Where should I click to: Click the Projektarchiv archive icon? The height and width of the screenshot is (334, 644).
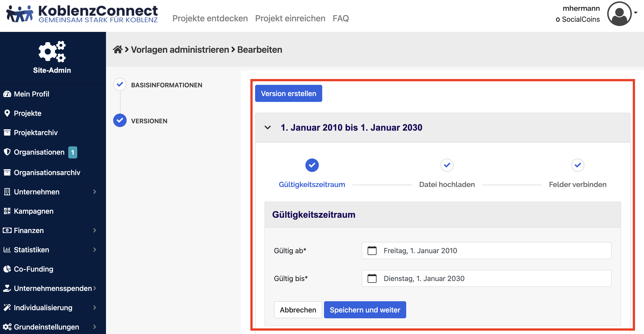pos(7,132)
